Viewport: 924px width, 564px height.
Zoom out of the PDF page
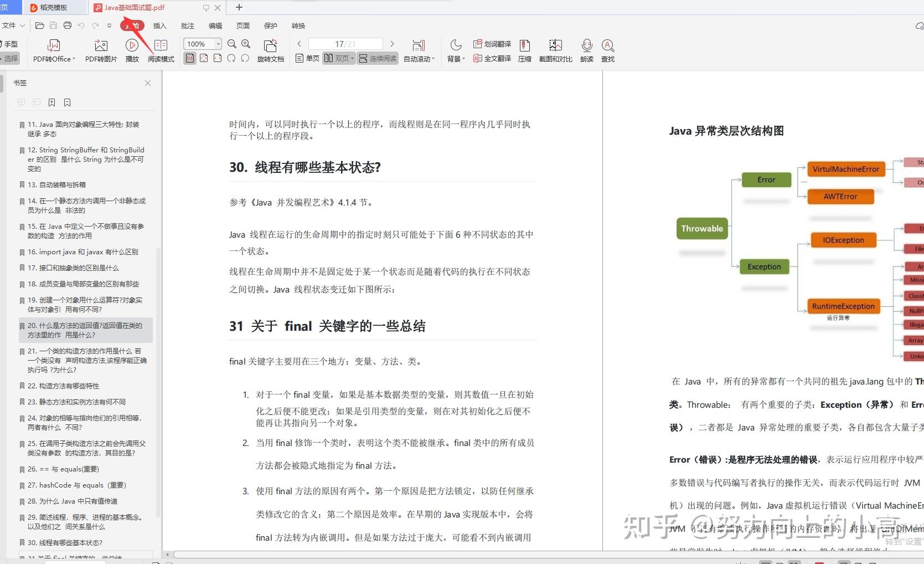232,44
